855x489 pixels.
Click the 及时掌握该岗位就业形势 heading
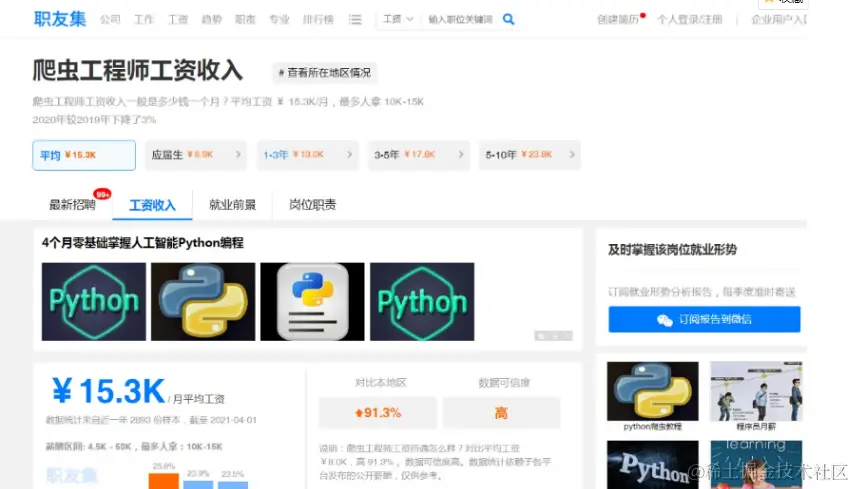coord(672,250)
